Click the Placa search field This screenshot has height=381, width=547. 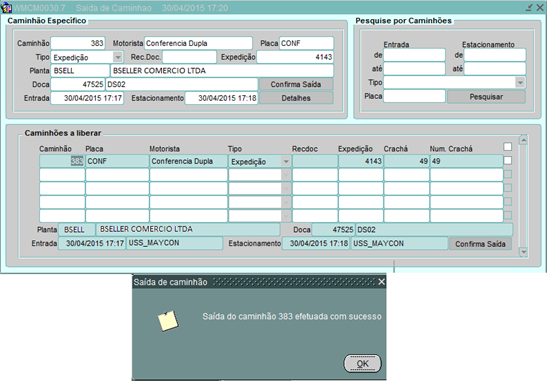[414, 96]
